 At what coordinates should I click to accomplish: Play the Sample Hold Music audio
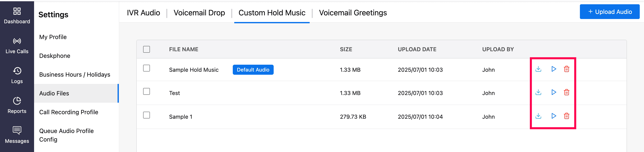pyautogui.click(x=554, y=69)
